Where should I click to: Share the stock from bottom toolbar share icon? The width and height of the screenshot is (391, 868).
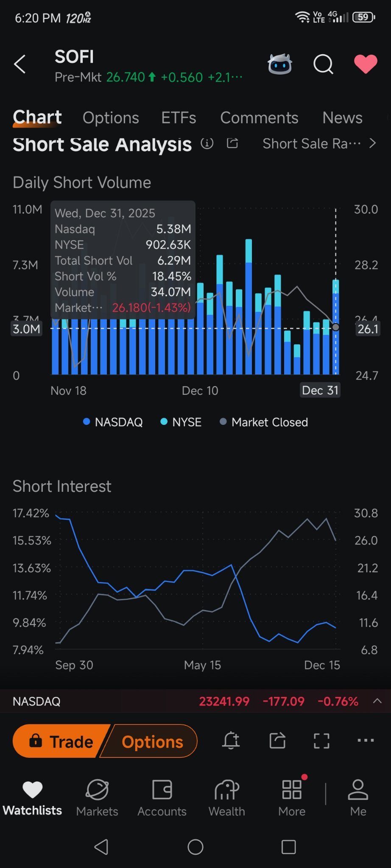(277, 741)
